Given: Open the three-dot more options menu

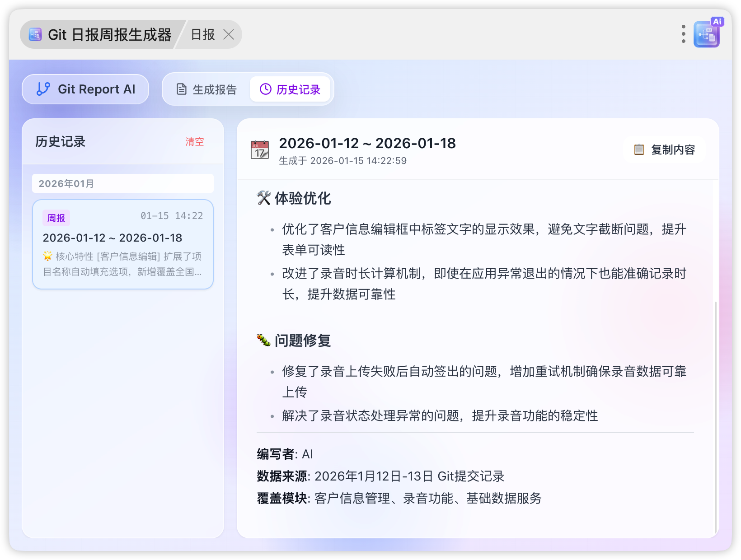Looking at the screenshot, I should pyautogui.click(x=683, y=34).
